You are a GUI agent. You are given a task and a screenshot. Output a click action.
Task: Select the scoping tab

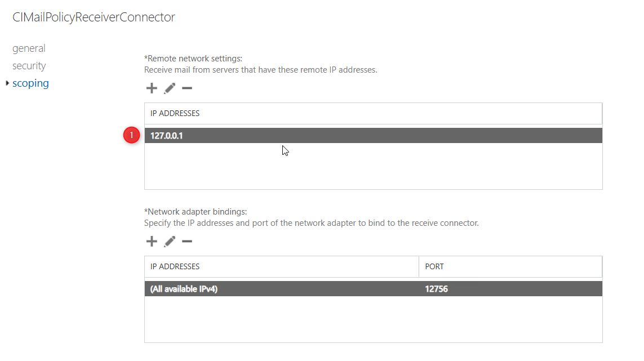[x=30, y=83]
